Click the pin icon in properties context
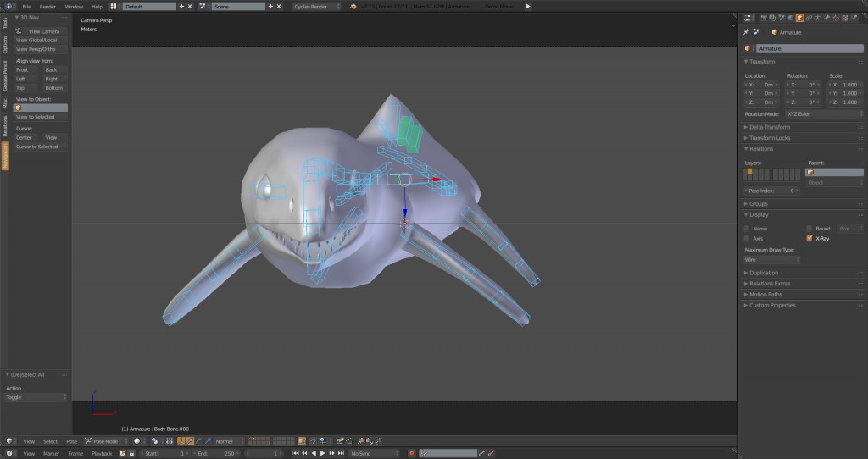The image size is (868, 459). 746,32
